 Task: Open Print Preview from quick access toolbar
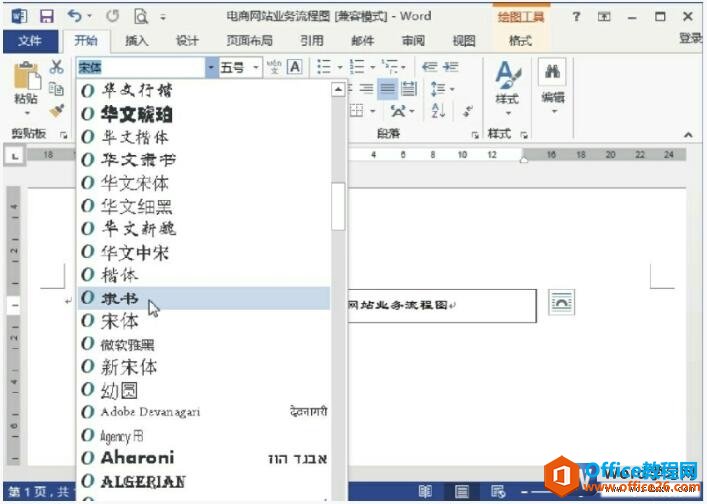(x=141, y=17)
